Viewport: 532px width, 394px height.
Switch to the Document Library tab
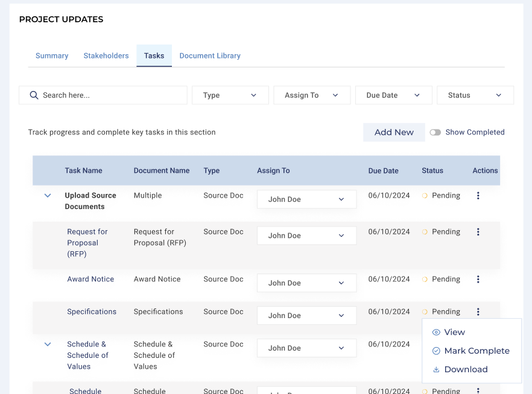(210, 56)
